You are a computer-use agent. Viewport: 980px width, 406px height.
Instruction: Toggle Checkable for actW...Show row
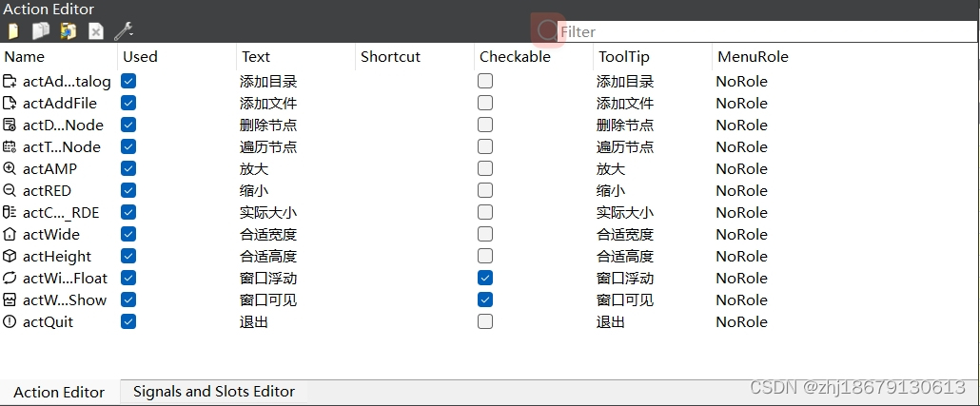point(485,300)
